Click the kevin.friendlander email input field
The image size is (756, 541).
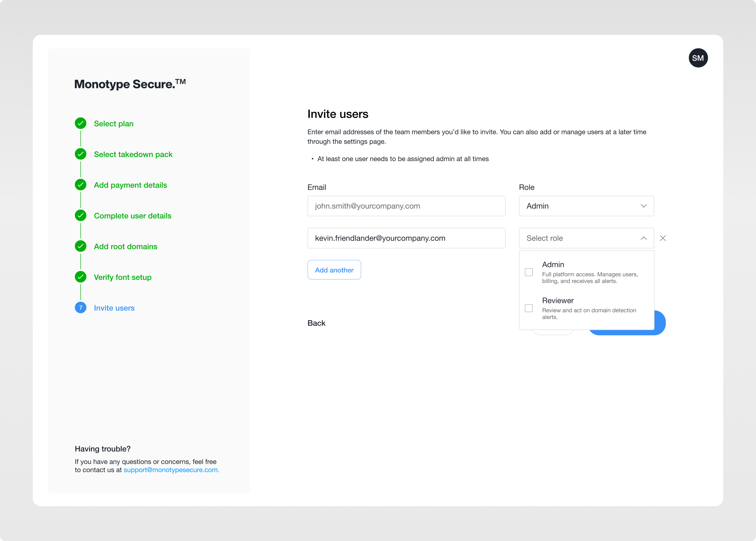[x=407, y=238]
